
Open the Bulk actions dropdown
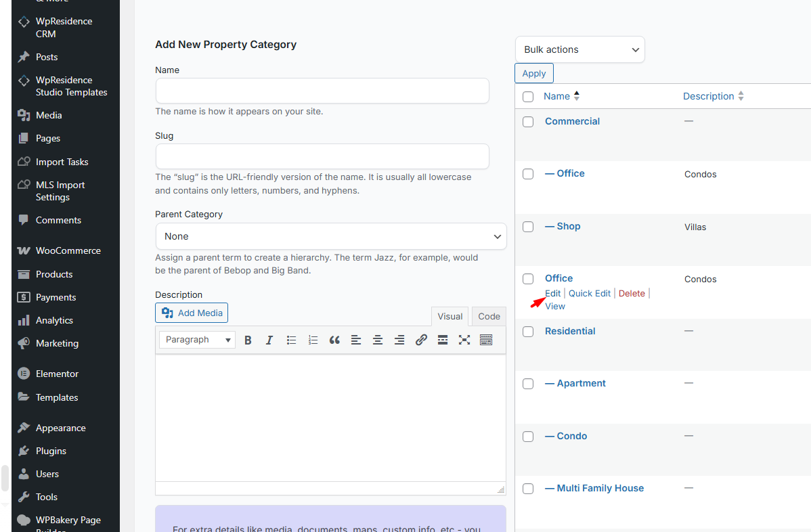click(579, 49)
